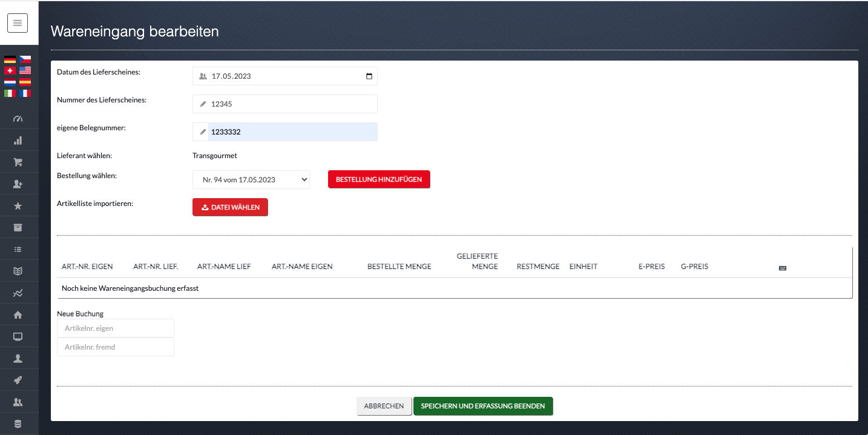Viewport: 868px width, 435px height.
Task: Click the G-PREIS column header
Action: pos(694,267)
